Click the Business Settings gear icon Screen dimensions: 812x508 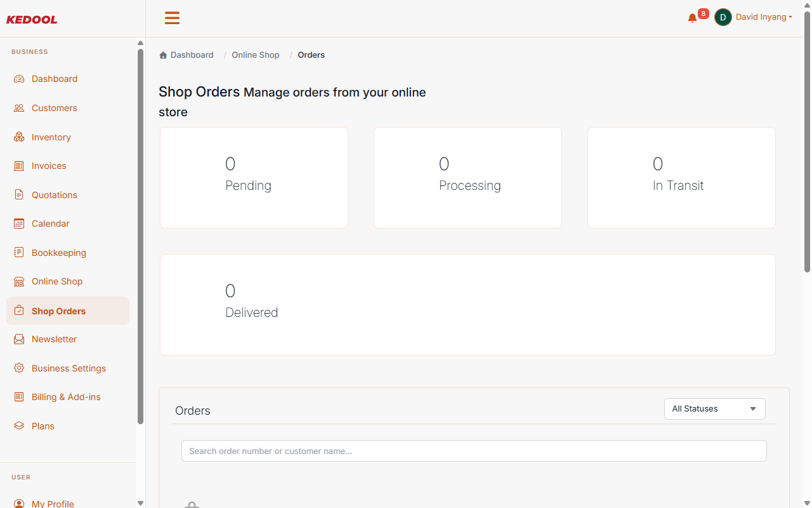(19, 368)
